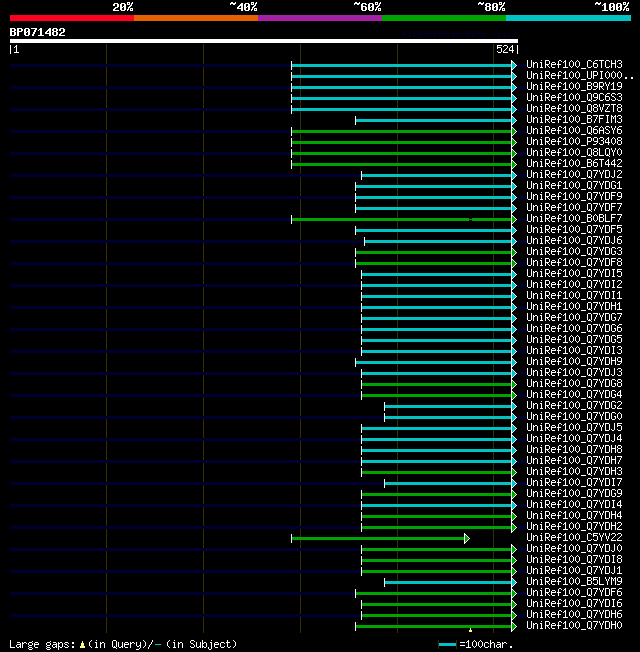
Task: Click the cyan alignment bar for UniRef100_C6TCH3
Action: pyautogui.click(x=401, y=65)
